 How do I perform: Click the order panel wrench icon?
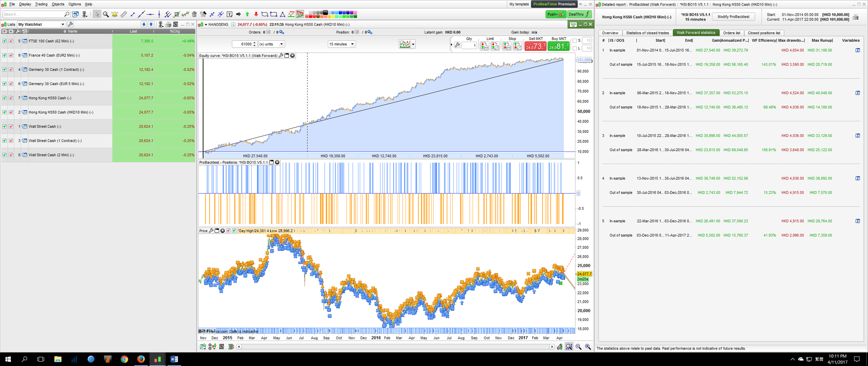(x=457, y=45)
